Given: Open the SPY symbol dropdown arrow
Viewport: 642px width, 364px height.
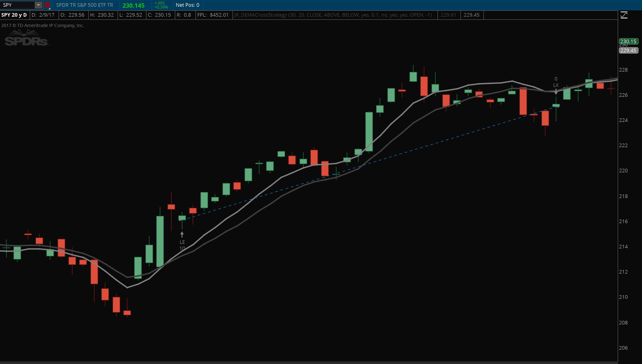Looking at the screenshot, I should click(x=38, y=5).
